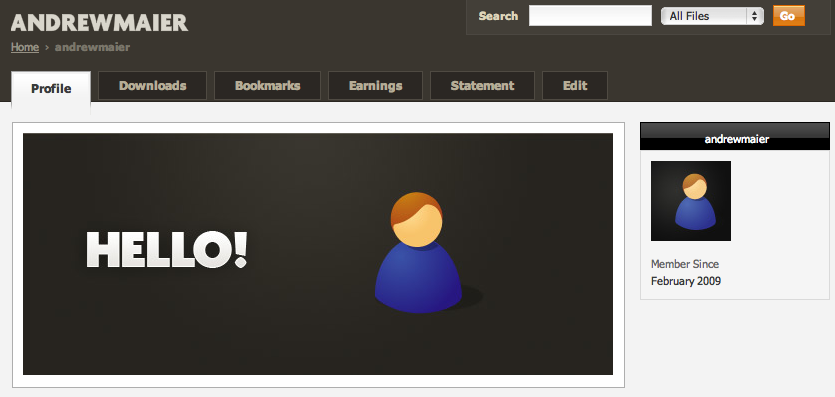The width and height of the screenshot is (835, 397).
Task: View the Earnings tab
Action: pos(375,86)
